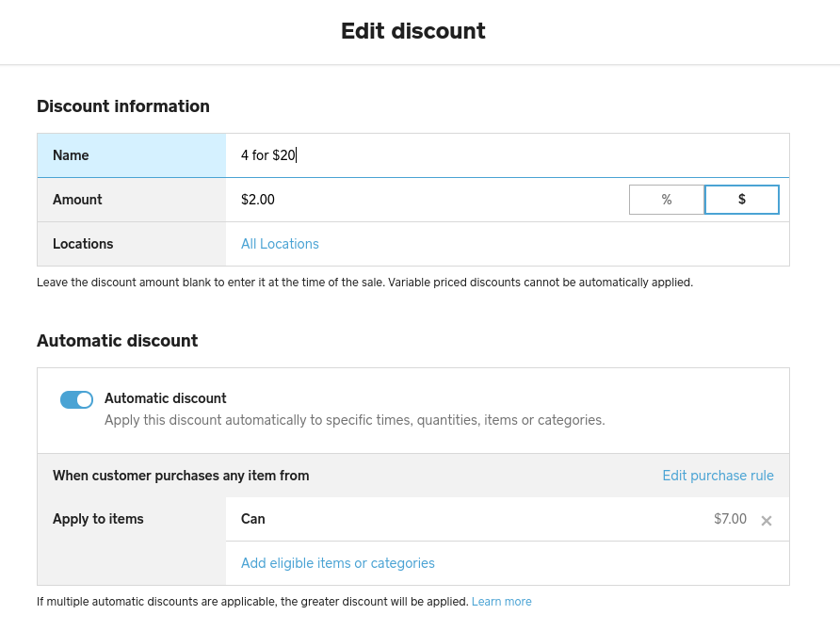Image resolution: width=840 pixels, height=631 pixels.
Task: Click the Edit discount page title
Action: [413, 31]
